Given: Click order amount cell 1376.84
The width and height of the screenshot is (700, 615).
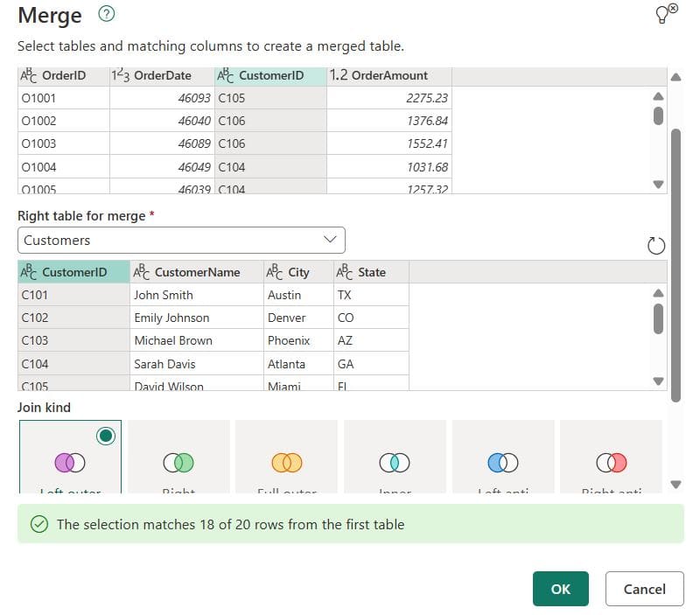Looking at the screenshot, I should click(389, 121).
